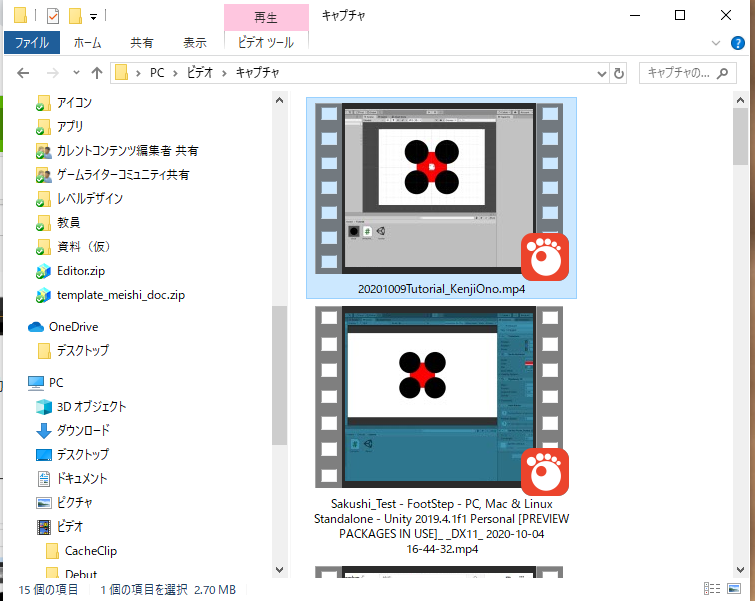
Task: Click キャプチャ in the address path
Action: (x=257, y=73)
